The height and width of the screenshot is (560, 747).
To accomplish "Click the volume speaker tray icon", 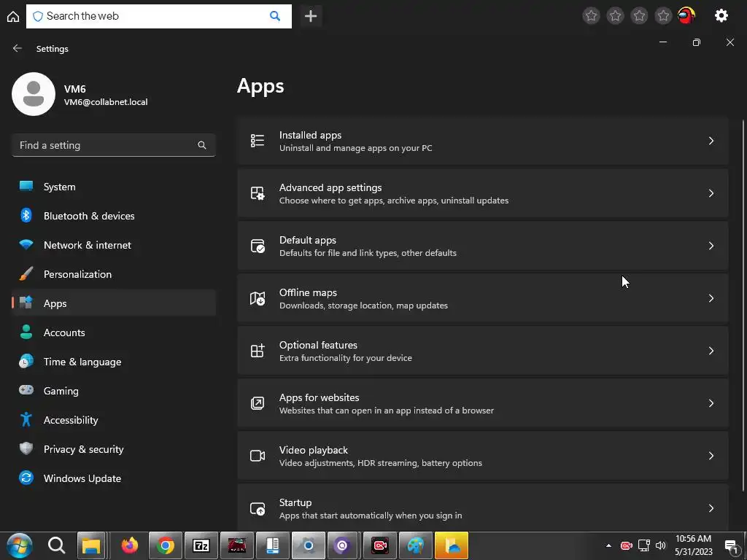I will pos(660,545).
